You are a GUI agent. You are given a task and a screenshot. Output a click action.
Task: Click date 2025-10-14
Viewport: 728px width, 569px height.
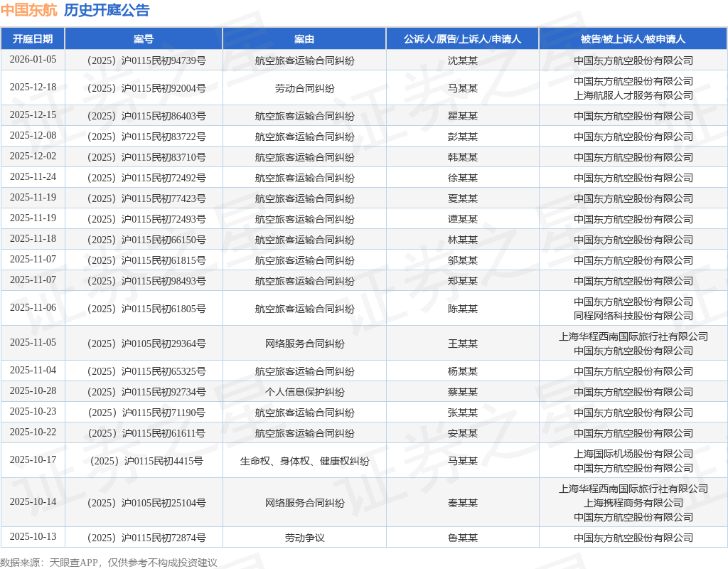(x=33, y=502)
